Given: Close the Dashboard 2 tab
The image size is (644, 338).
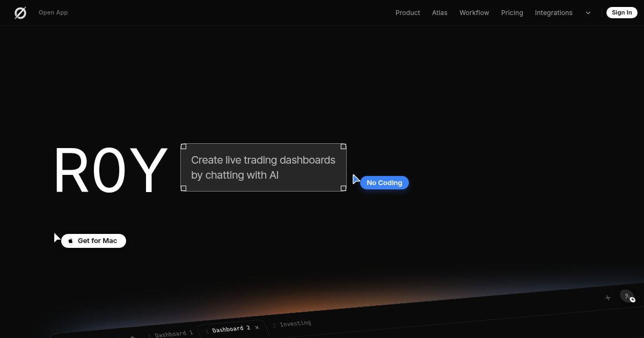Looking at the screenshot, I should coord(257,327).
